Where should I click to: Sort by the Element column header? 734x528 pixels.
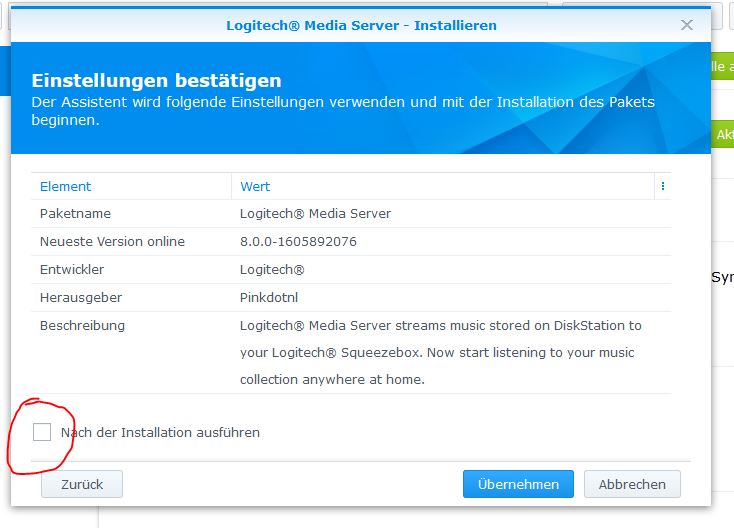tap(131, 186)
